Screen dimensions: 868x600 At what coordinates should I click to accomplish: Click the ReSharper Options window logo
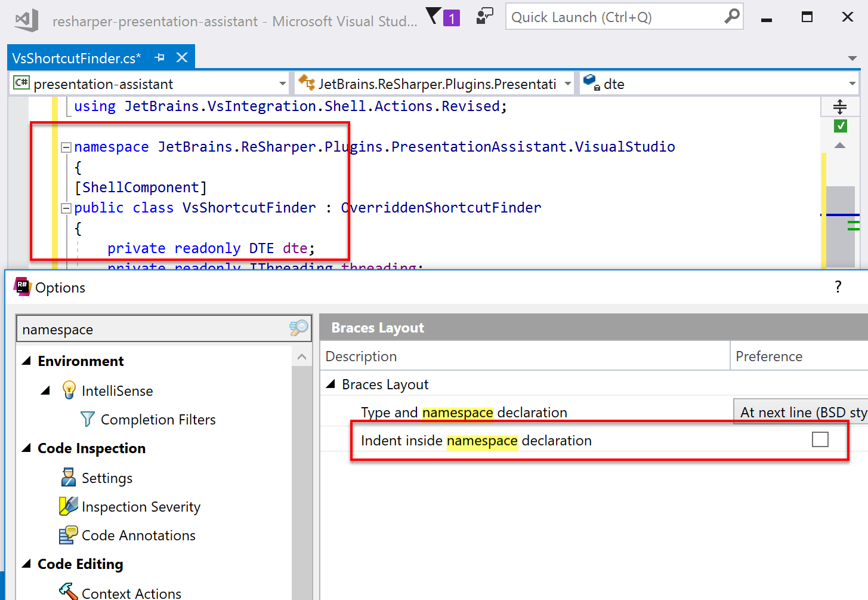(x=23, y=287)
